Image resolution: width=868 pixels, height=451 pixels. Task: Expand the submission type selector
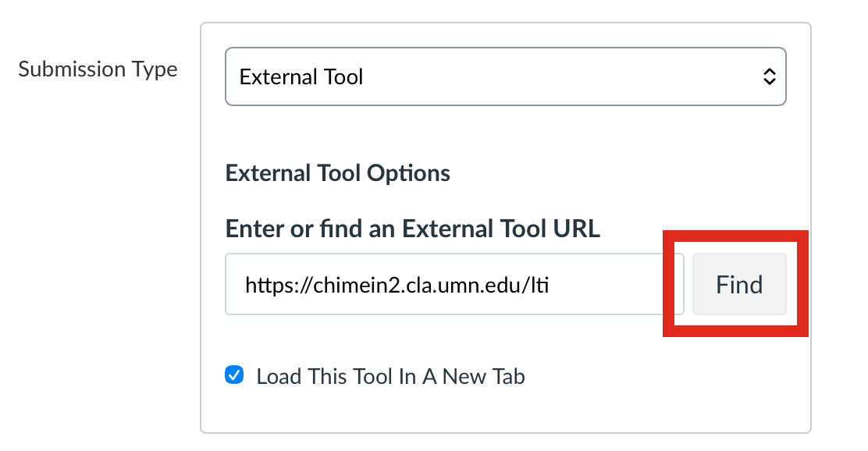pyautogui.click(x=505, y=76)
